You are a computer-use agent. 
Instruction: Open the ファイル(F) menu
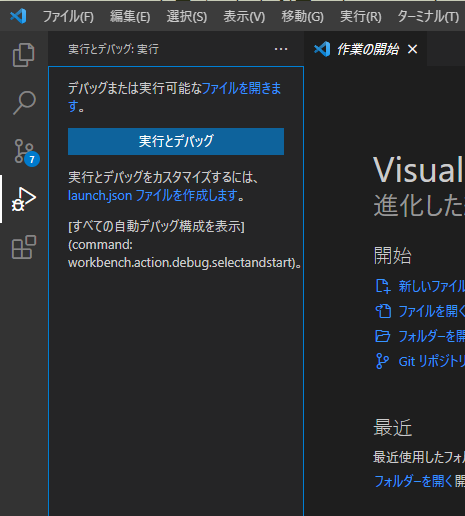[x=68, y=16]
